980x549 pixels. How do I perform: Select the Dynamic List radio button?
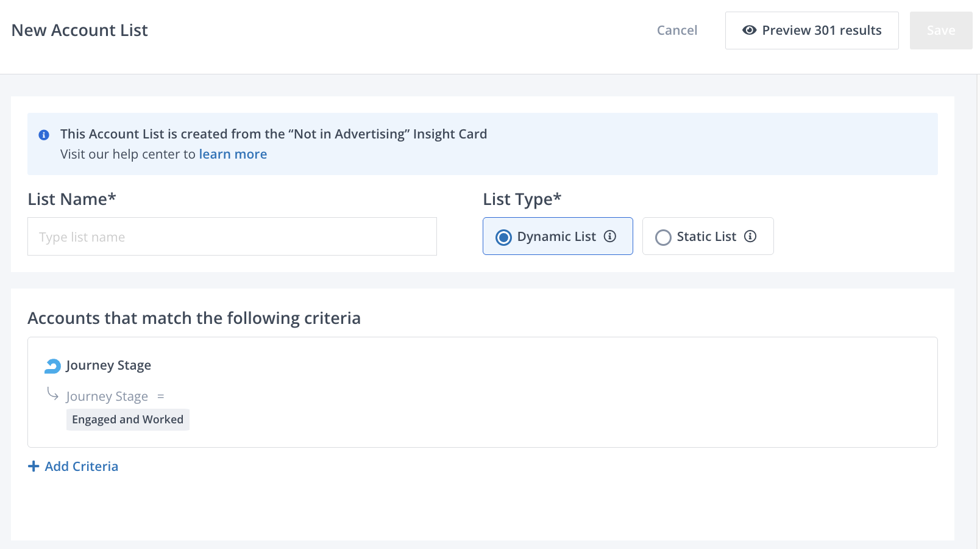coord(503,237)
